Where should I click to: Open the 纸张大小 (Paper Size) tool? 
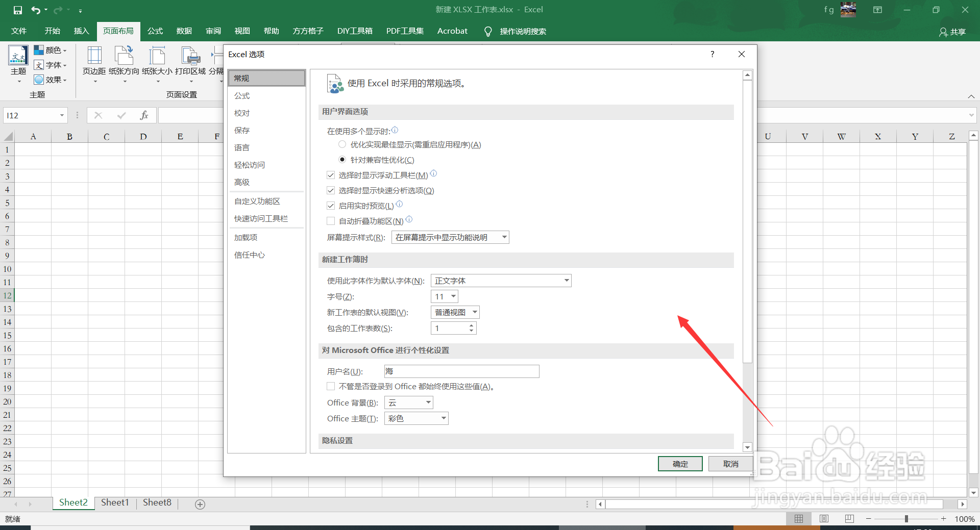157,61
